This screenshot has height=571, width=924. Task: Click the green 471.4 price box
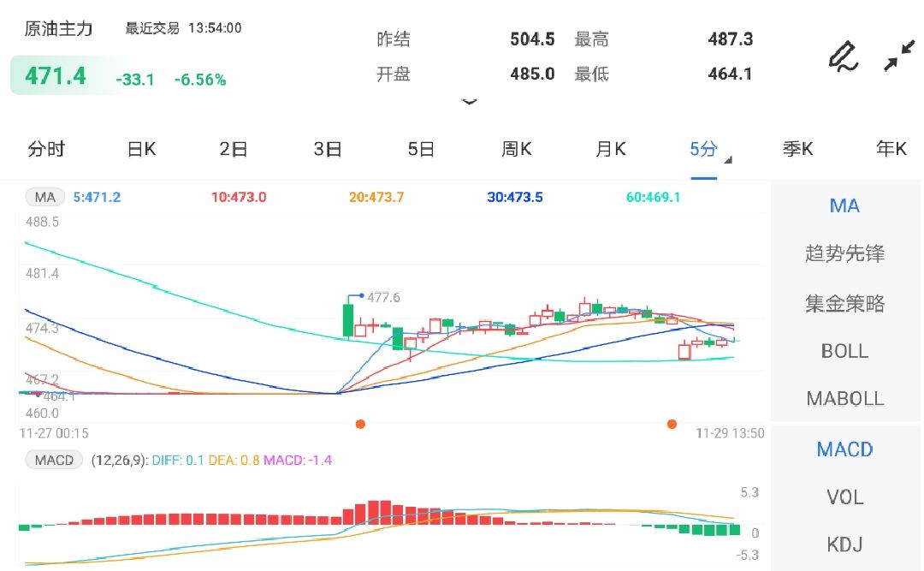(56, 76)
